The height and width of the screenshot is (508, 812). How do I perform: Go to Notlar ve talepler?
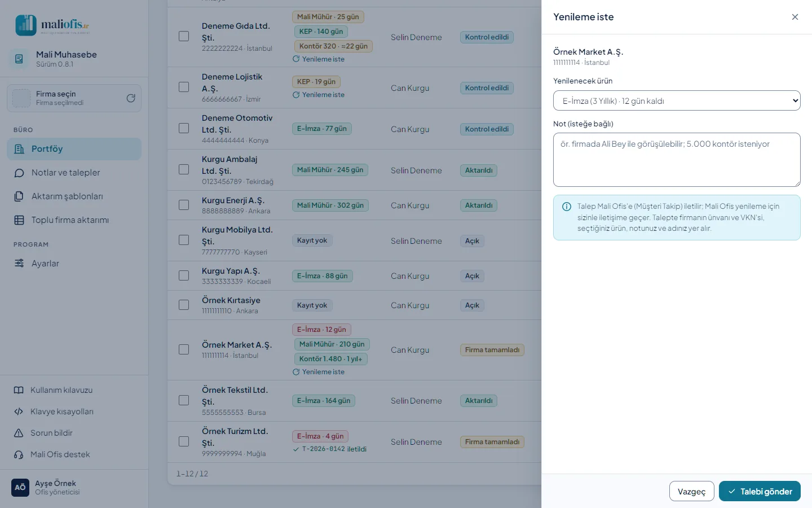74,173
